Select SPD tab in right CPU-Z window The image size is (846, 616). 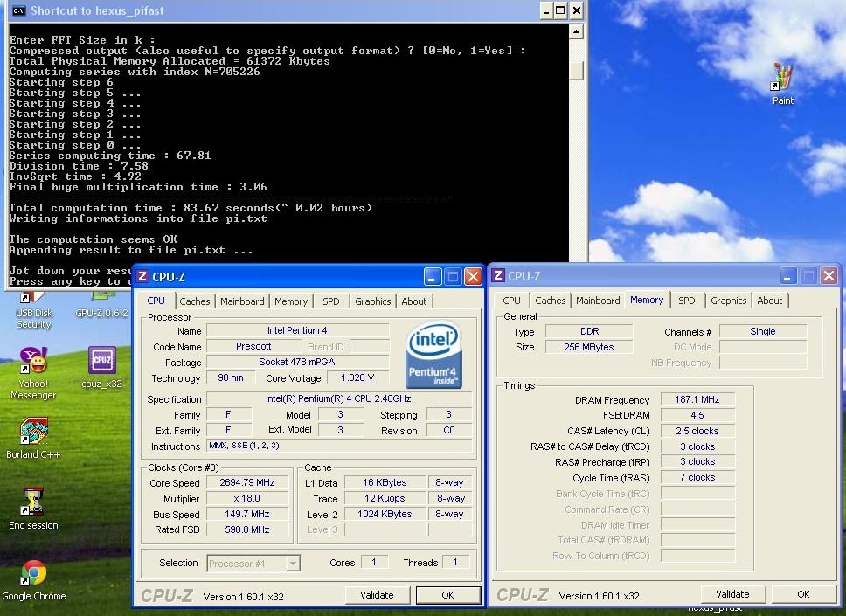686,301
